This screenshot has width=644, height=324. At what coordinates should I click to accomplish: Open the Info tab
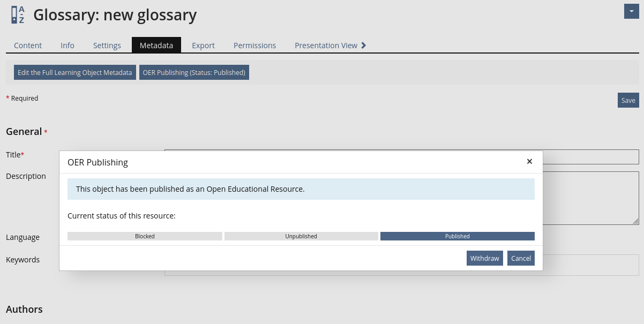(68, 46)
